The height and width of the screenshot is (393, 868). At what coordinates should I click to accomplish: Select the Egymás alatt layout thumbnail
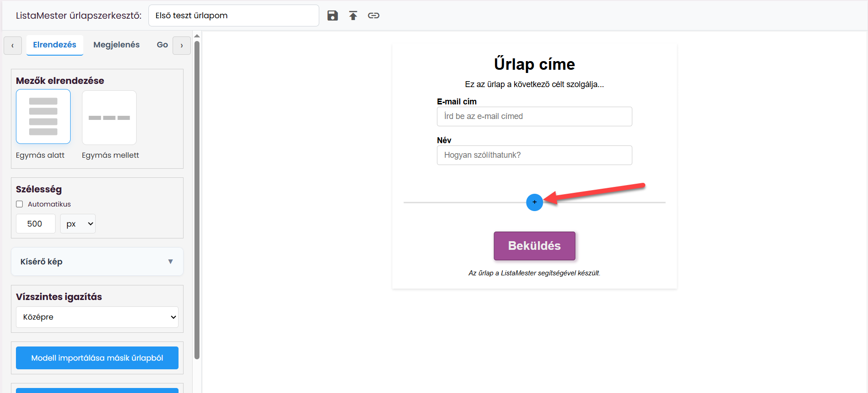click(43, 117)
